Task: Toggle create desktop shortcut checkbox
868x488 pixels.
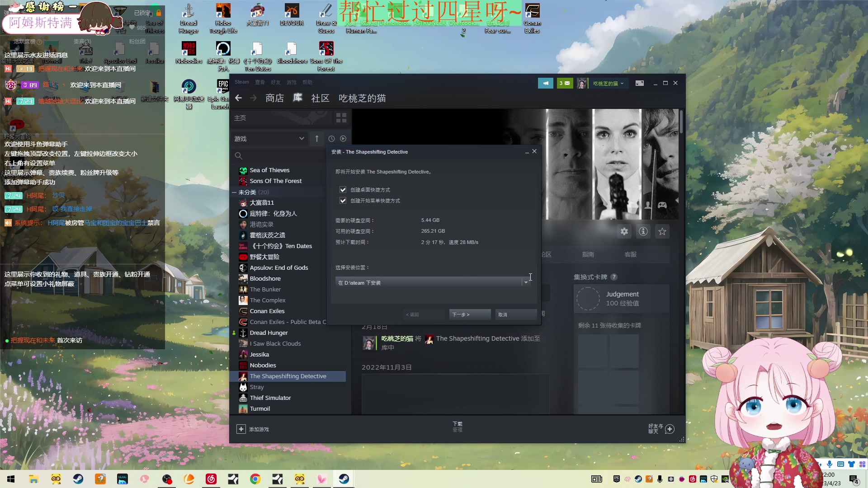Action: click(x=343, y=190)
